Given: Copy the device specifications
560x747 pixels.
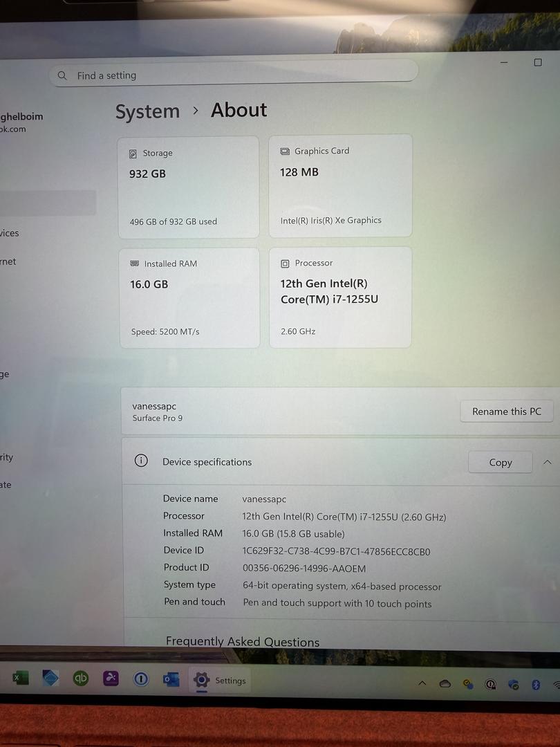Looking at the screenshot, I should [x=500, y=462].
